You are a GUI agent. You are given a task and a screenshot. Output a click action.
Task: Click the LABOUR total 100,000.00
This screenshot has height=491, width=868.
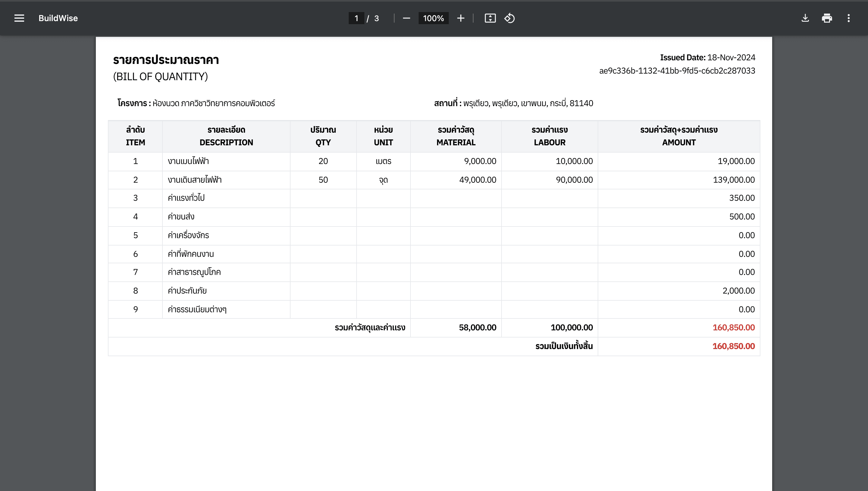[x=571, y=328]
